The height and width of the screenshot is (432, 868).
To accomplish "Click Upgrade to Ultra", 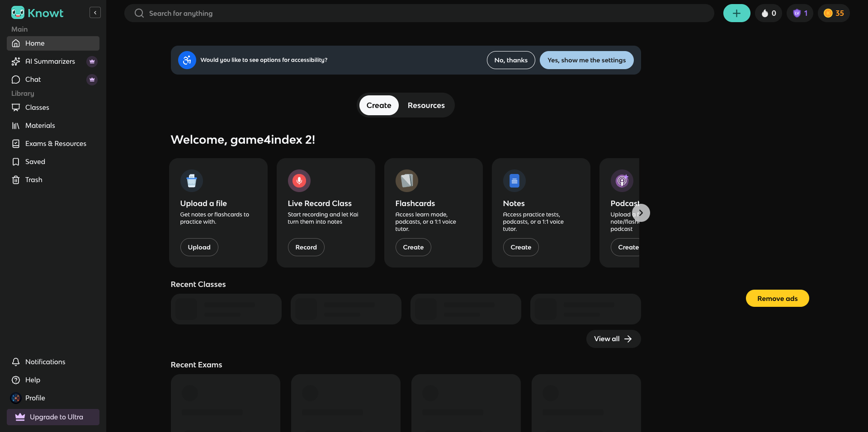I will (x=53, y=417).
